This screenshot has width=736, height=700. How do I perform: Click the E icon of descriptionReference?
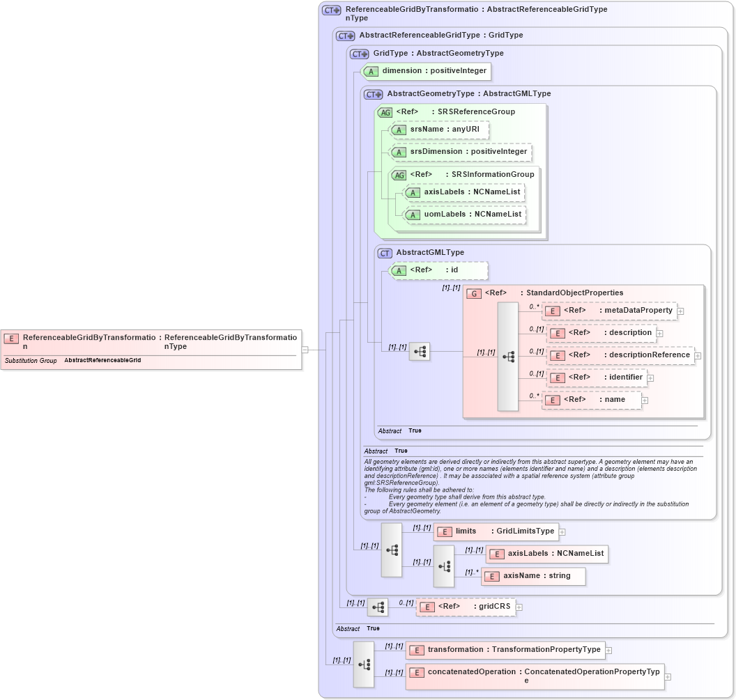pyautogui.click(x=558, y=356)
